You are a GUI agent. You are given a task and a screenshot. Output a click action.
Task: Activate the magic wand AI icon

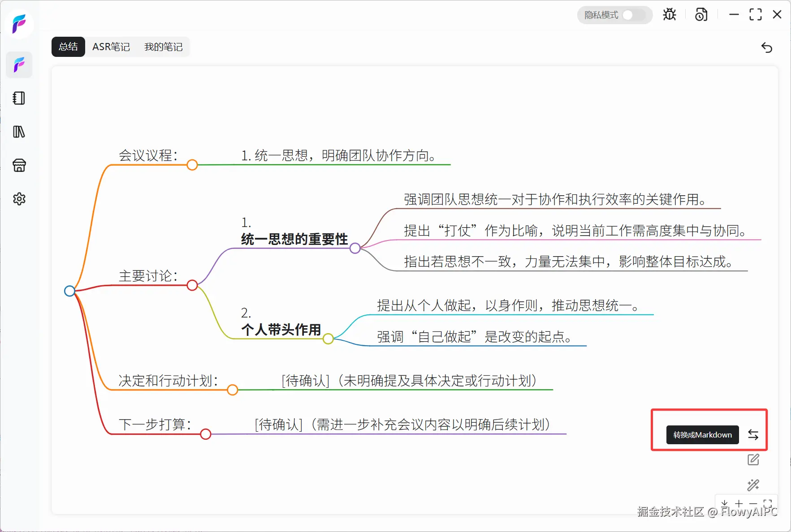click(x=754, y=485)
